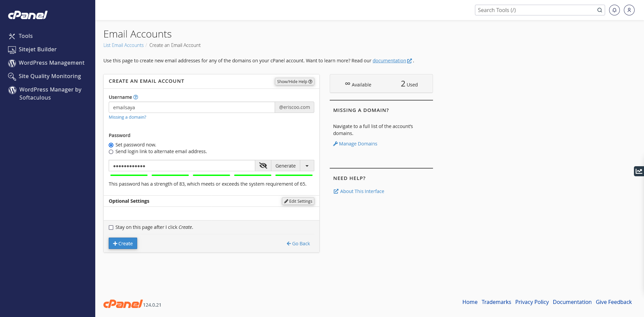Select 'Send login link' radio option
The width and height of the screenshot is (644, 317).
click(111, 152)
